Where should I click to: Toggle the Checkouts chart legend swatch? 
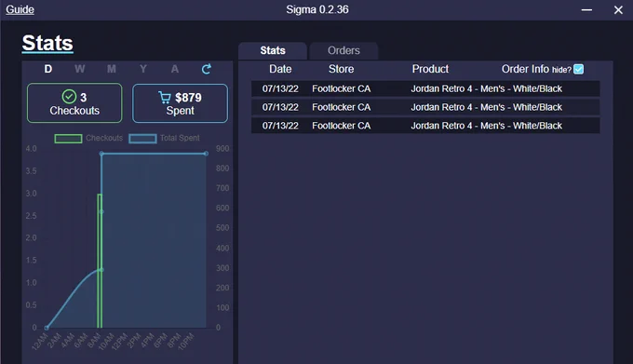click(68, 139)
